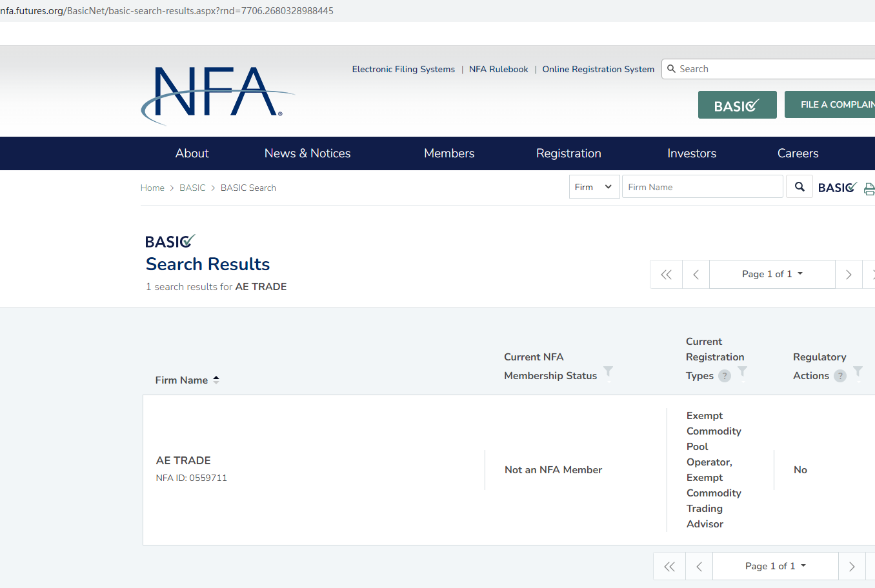The image size is (875, 588).
Task: Open the NFA Rulebook link
Action: click(x=498, y=69)
